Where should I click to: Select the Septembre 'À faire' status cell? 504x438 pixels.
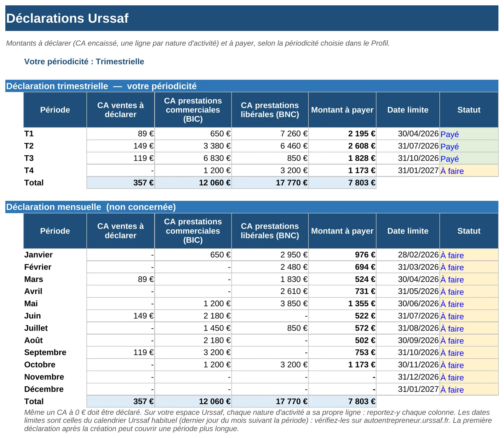point(469,353)
